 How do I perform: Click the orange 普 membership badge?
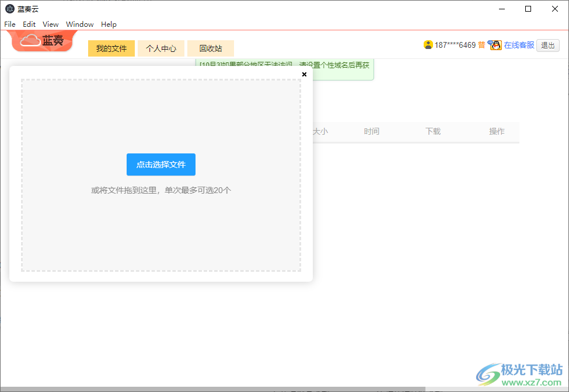point(481,45)
